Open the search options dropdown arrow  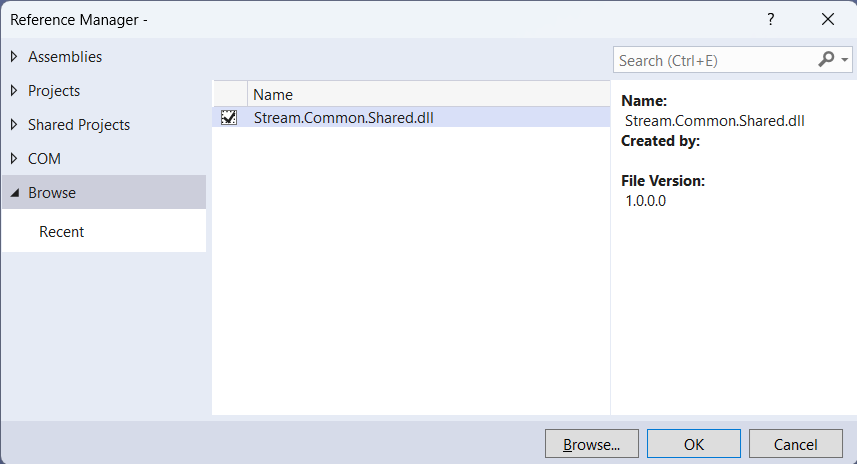pyautogui.click(x=845, y=61)
